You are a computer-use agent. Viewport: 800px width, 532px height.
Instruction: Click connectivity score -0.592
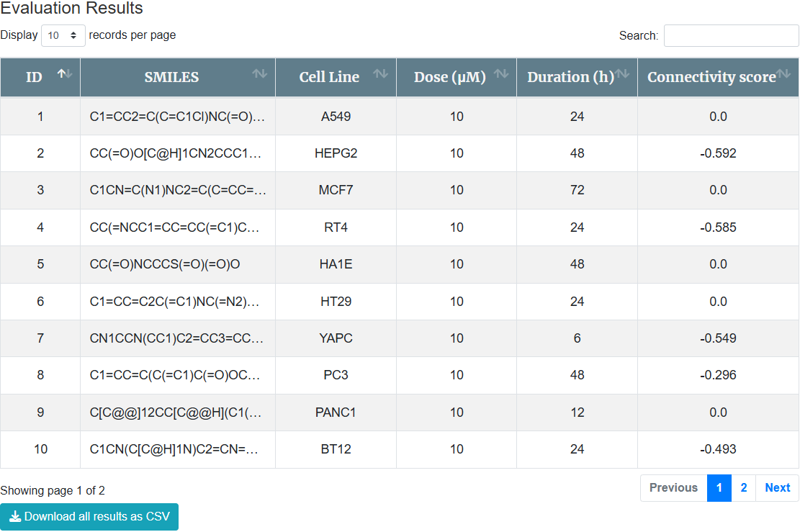[718, 153]
